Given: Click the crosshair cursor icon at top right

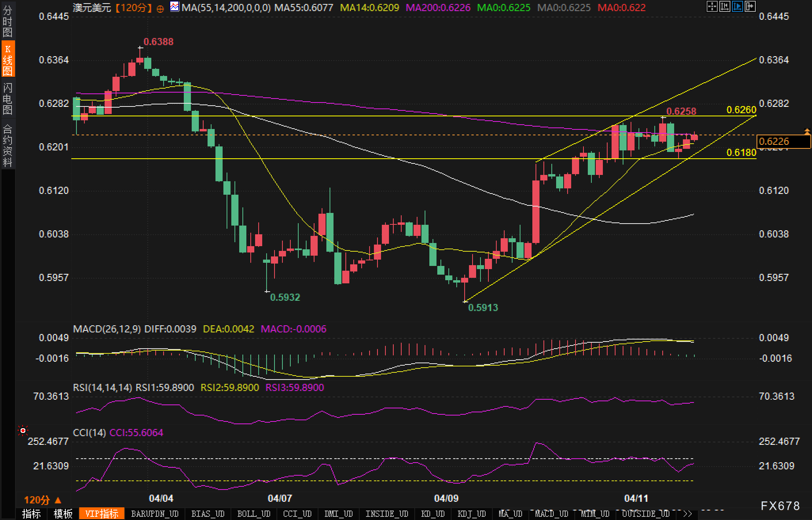Looking at the screenshot, I should tap(712, 6).
